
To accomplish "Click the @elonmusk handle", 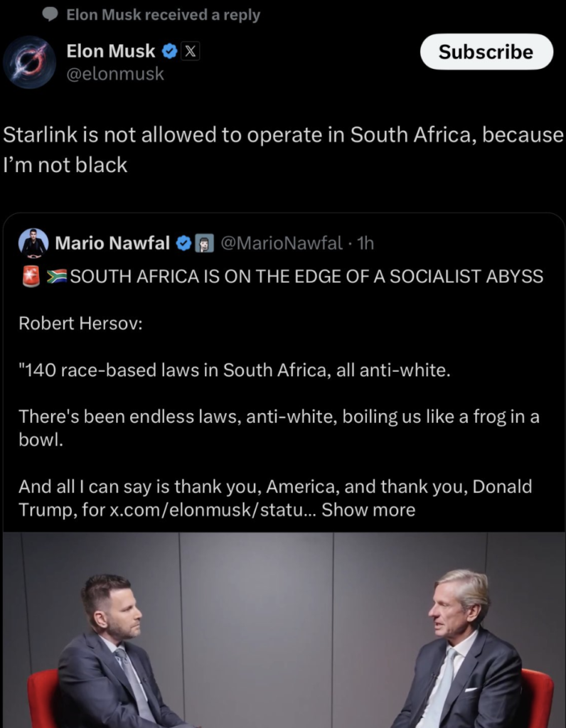I will 114,73.
